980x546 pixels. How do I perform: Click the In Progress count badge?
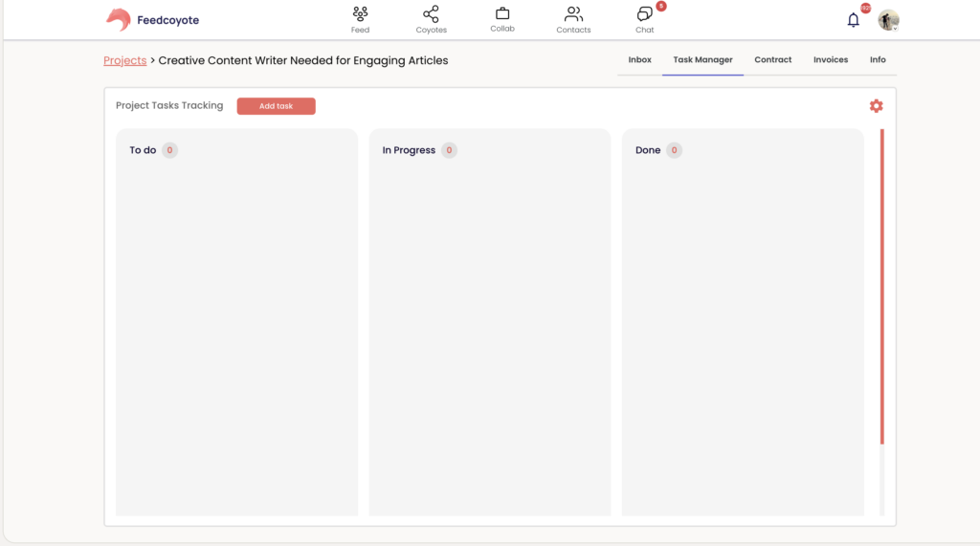[x=449, y=150]
